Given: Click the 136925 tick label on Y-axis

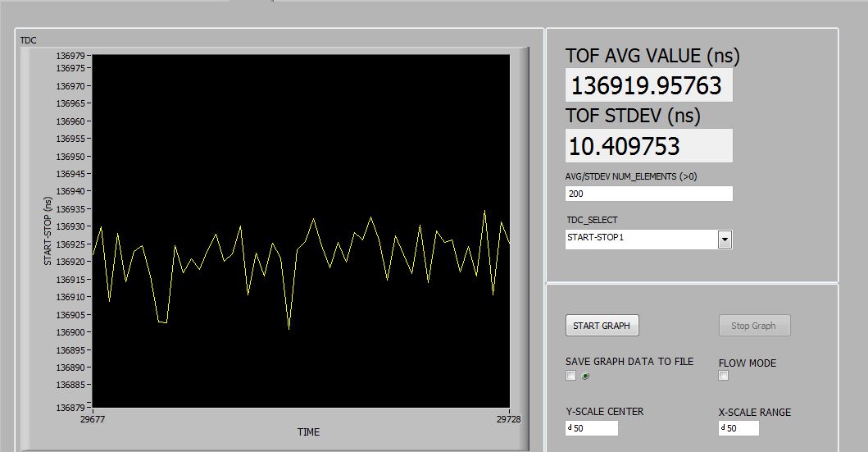Looking at the screenshot, I should (70, 244).
